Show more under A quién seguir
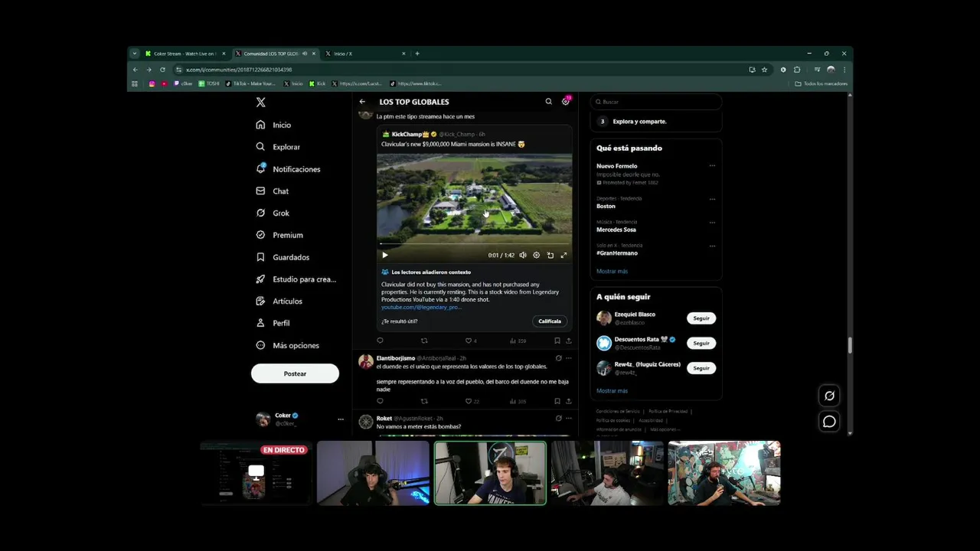 (x=612, y=391)
